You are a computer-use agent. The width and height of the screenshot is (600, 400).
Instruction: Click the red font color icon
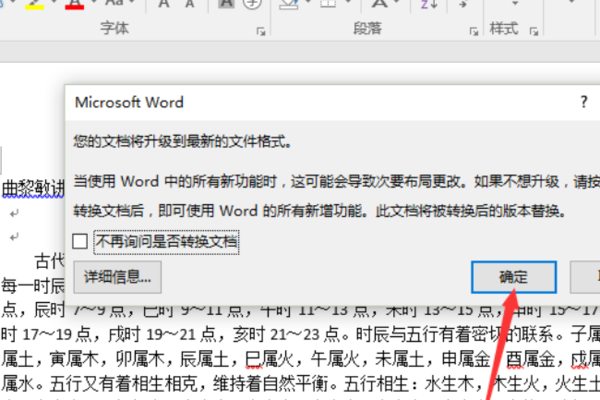point(74,4)
